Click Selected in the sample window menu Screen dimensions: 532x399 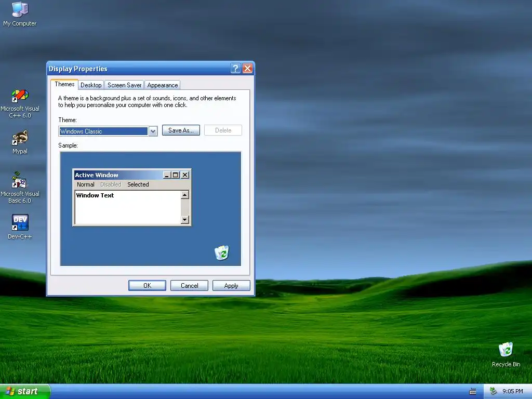coord(138,184)
